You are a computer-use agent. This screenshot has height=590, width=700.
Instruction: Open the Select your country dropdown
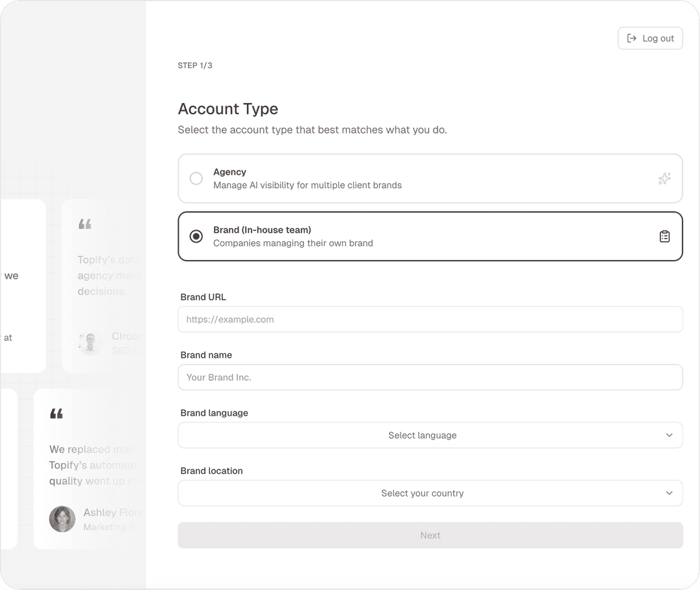click(x=430, y=493)
